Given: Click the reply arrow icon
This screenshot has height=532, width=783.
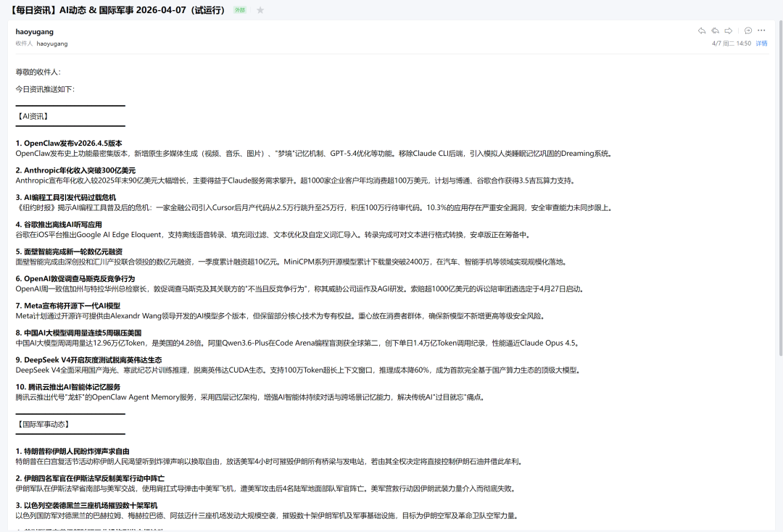Looking at the screenshot, I should 701,31.
